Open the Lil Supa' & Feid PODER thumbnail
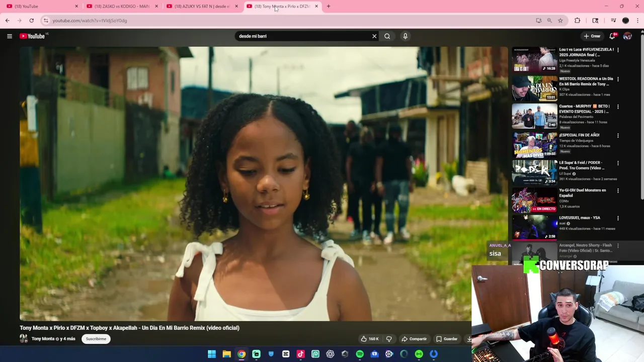 (534, 172)
